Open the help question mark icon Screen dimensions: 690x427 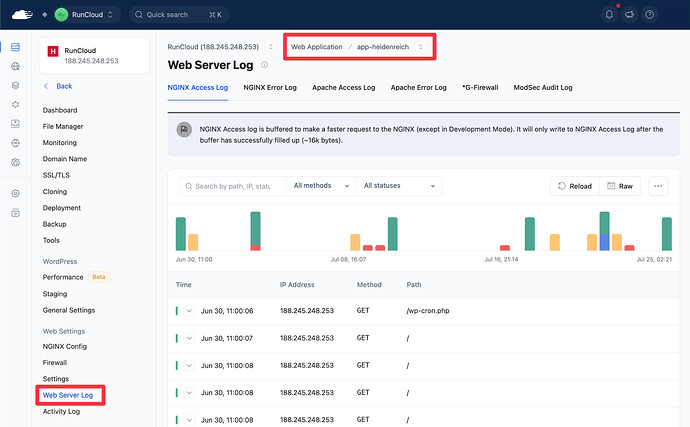point(650,15)
